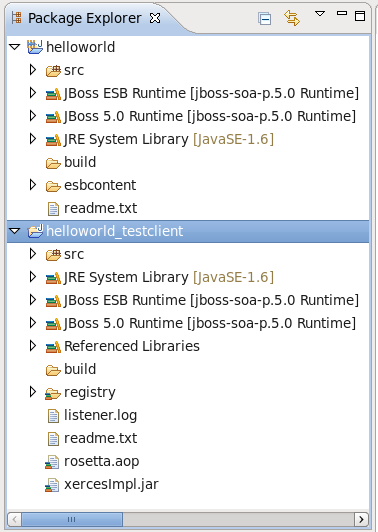Select the Package Explorer tab
378x532 pixels.
[84, 18]
